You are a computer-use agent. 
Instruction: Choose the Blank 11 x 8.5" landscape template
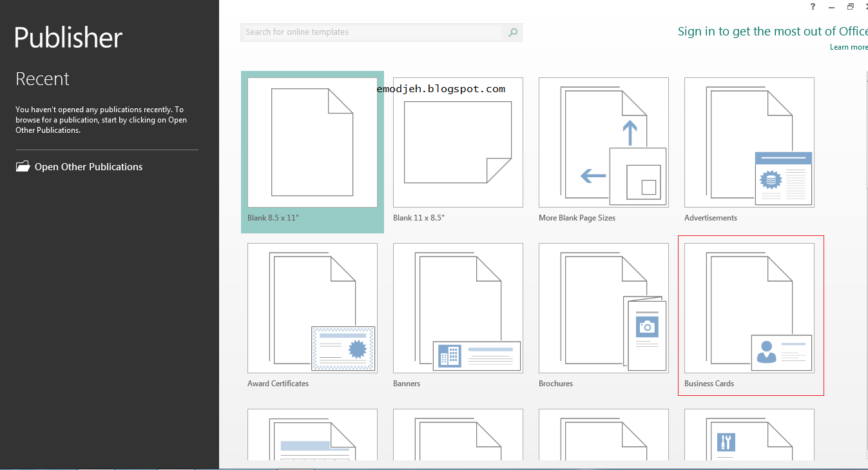coord(458,152)
